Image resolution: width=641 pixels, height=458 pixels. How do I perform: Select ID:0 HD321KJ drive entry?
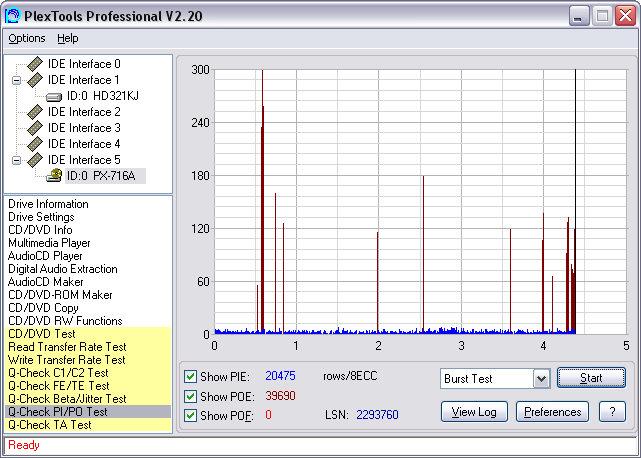tap(103, 96)
